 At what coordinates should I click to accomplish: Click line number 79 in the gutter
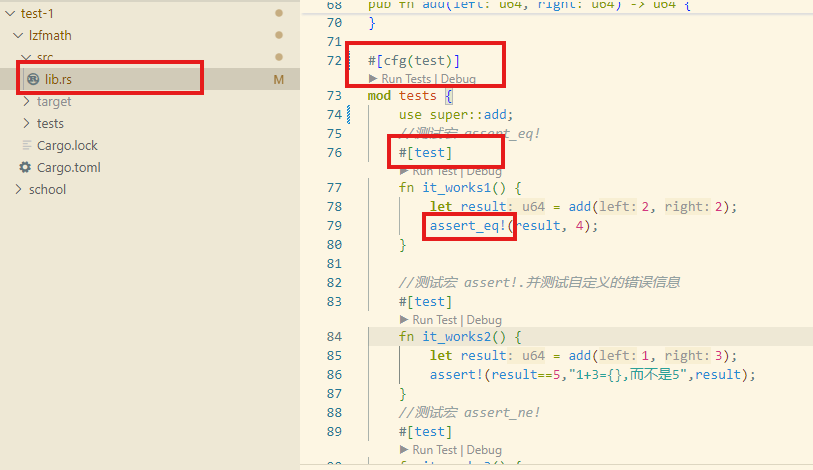tap(334, 225)
